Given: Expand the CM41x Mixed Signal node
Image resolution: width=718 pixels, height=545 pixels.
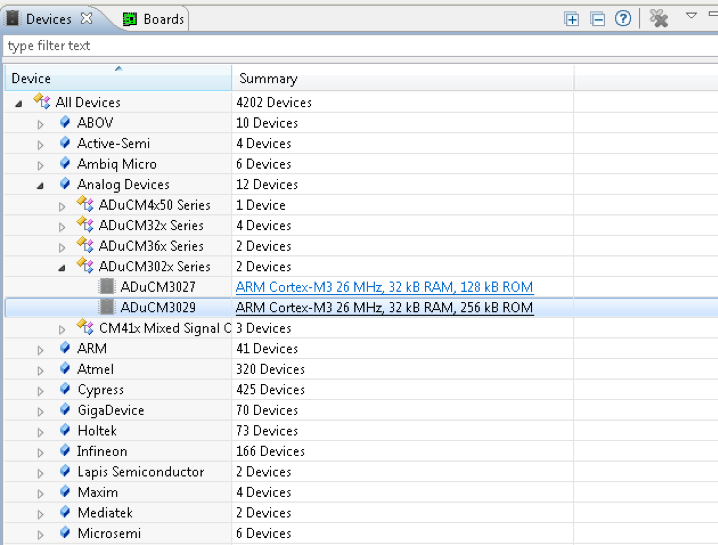Looking at the screenshot, I should 62,329.
